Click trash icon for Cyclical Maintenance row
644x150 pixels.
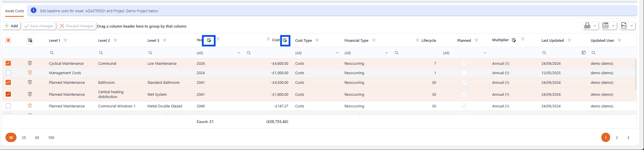pyautogui.click(x=30, y=63)
